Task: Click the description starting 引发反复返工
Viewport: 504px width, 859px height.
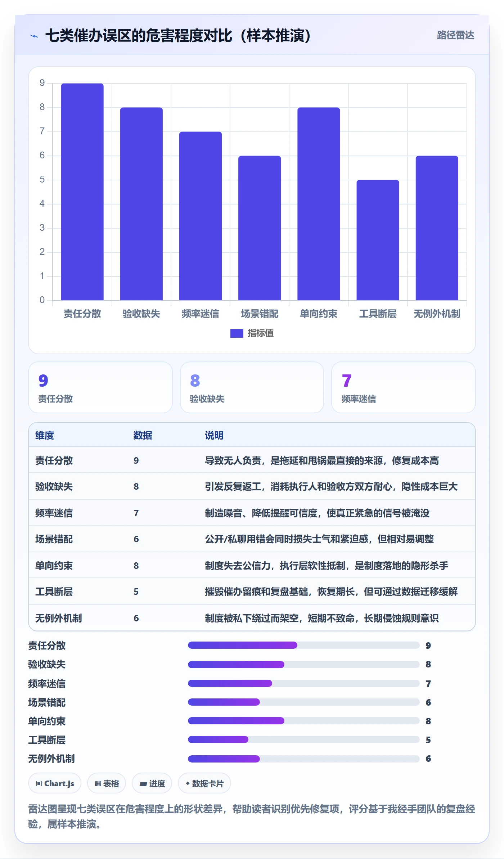Action: 331,487
